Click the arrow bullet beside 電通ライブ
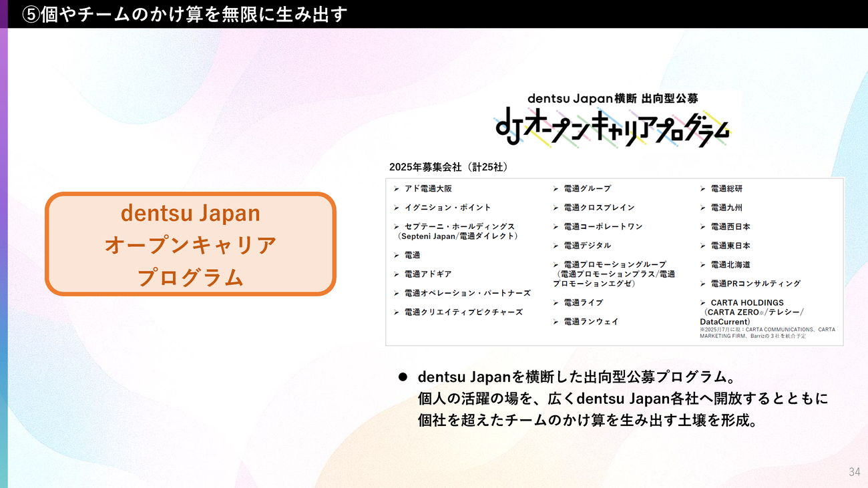Screen dimensions: 868x488 [556, 303]
